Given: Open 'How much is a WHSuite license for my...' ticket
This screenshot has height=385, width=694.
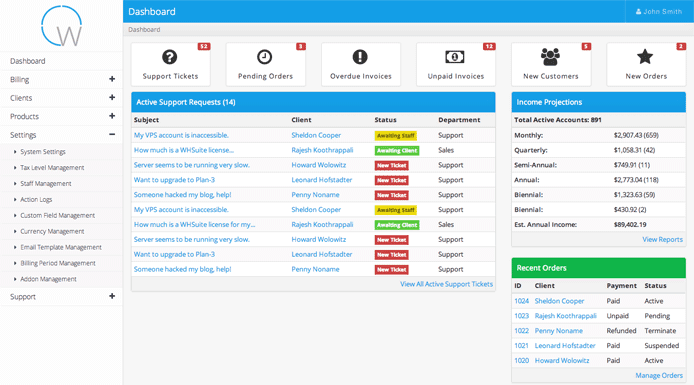Looking at the screenshot, I should (x=194, y=224).
